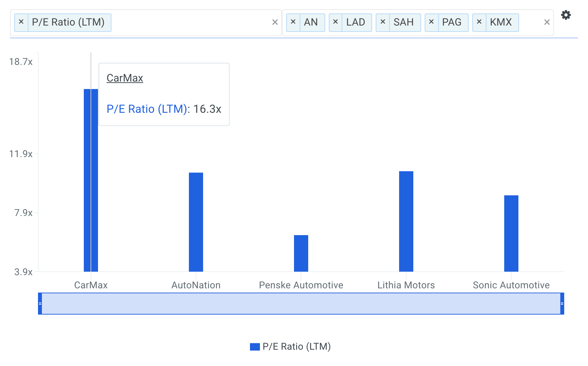Remove the SAH ticker tag
The height and width of the screenshot is (366, 588).
click(383, 22)
